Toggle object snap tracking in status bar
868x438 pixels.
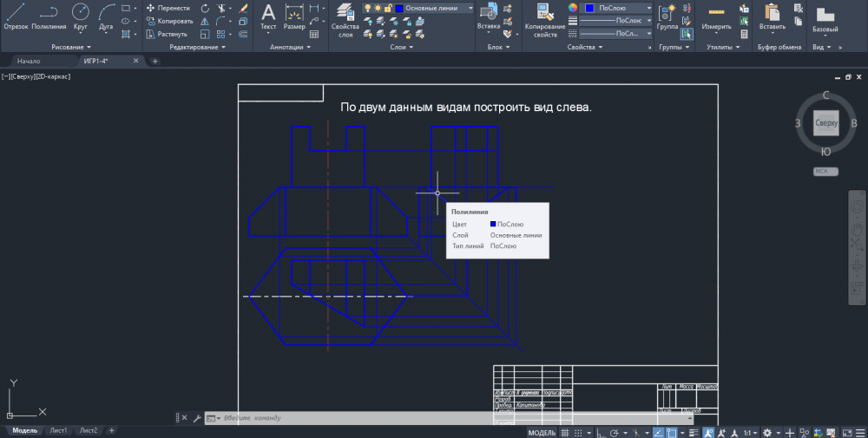point(658,433)
